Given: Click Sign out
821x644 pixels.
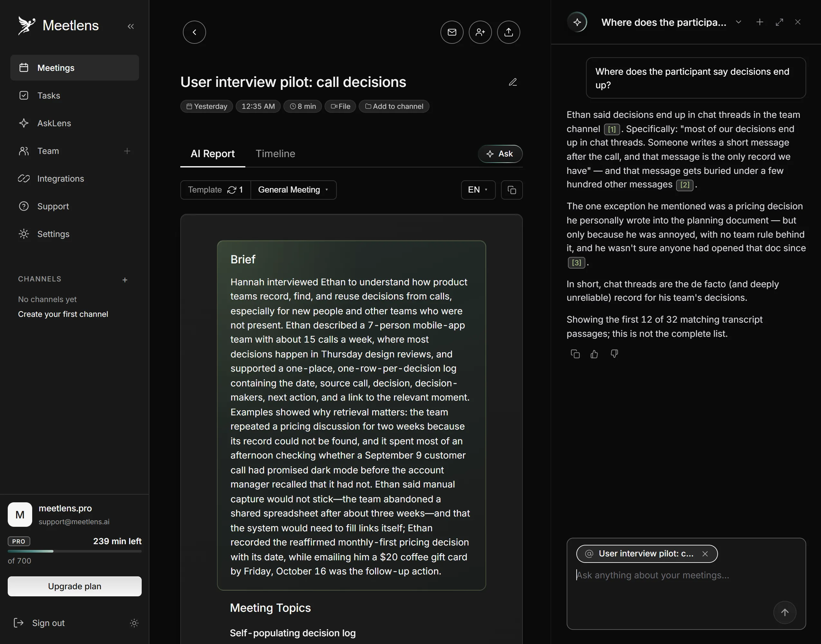Looking at the screenshot, I should pyautogui.click(x=39, y=623).
